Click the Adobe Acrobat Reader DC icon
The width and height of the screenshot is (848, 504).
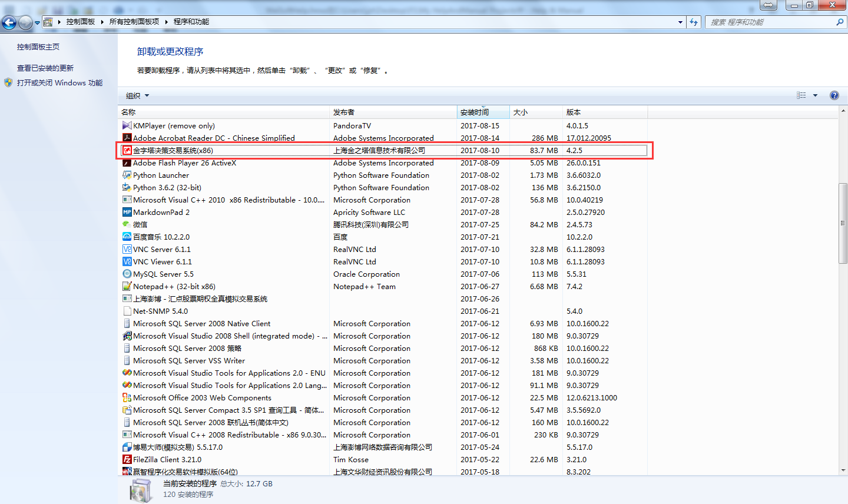tap(127, 138)
